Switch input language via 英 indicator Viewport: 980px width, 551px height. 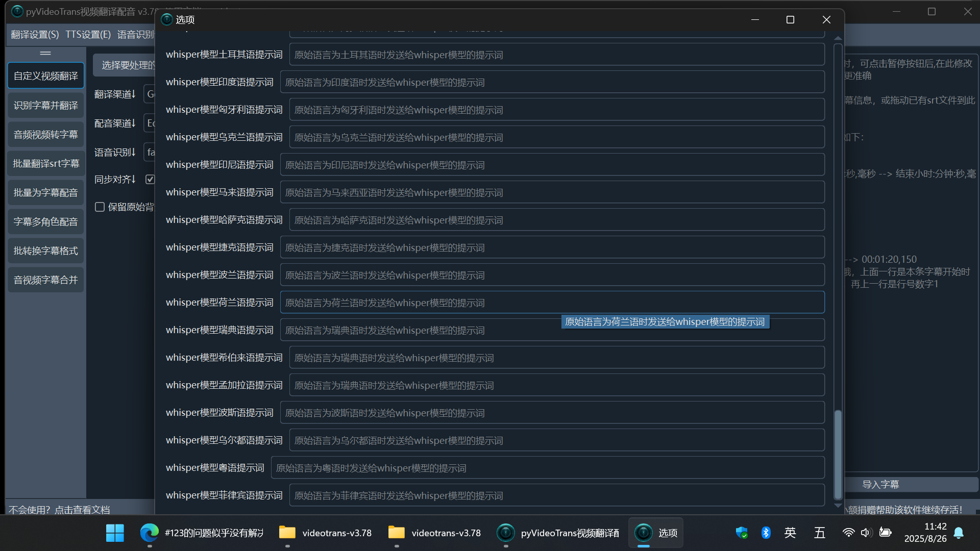pos(790,533)
